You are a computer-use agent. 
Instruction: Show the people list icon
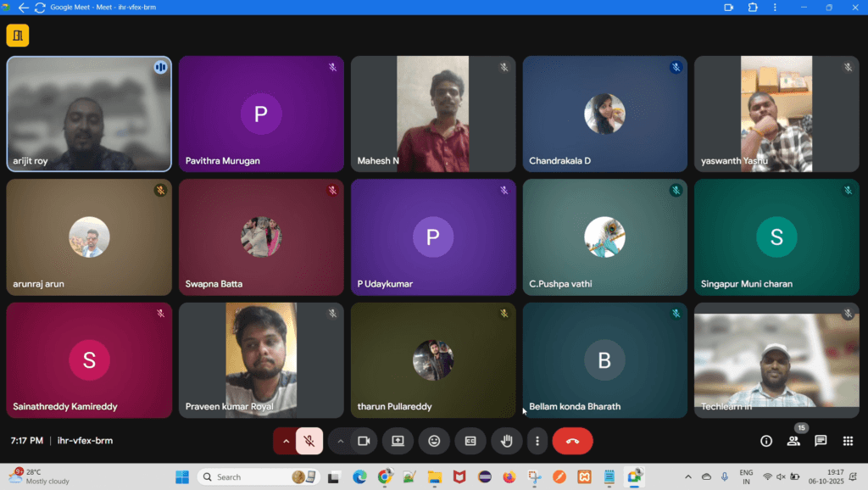click(793, 441)
